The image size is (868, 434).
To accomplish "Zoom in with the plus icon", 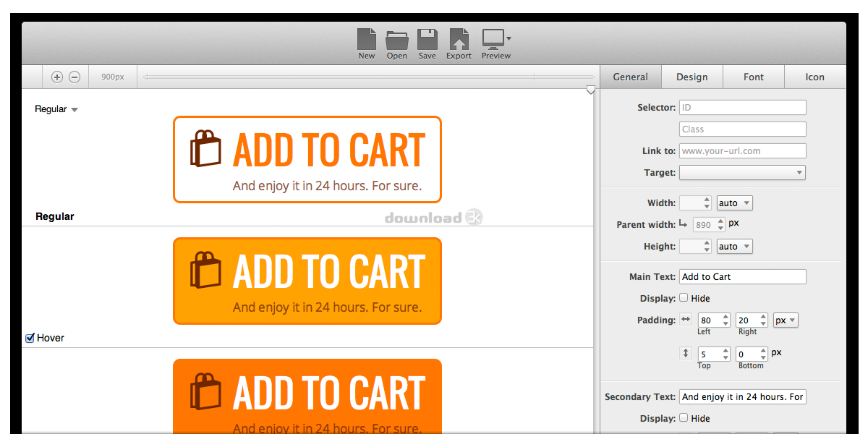I will [57, 77].
